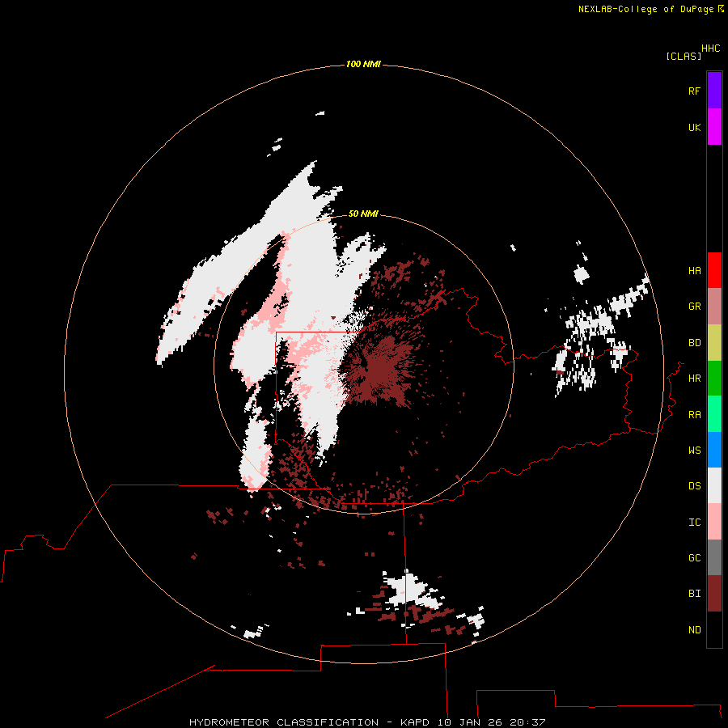Click the WS blue legend swatch

pyautogui.click(x=714, y=450)
